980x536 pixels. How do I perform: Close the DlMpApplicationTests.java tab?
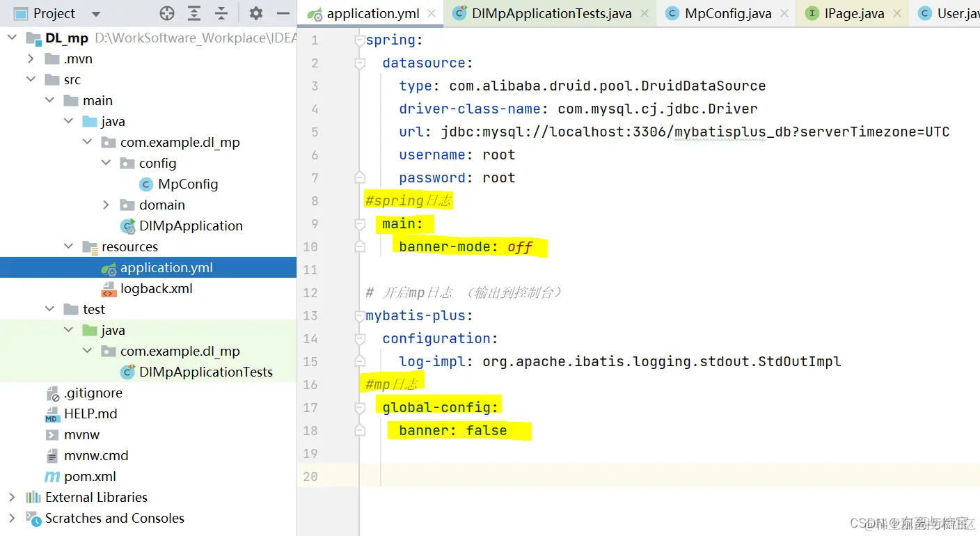click(643, 13)
